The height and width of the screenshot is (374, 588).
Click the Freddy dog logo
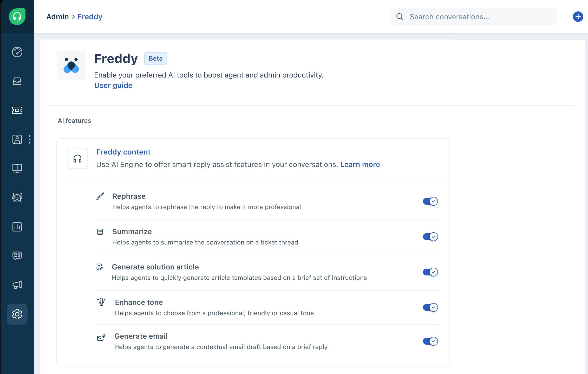pyautogui.click(x=71, y=66)
